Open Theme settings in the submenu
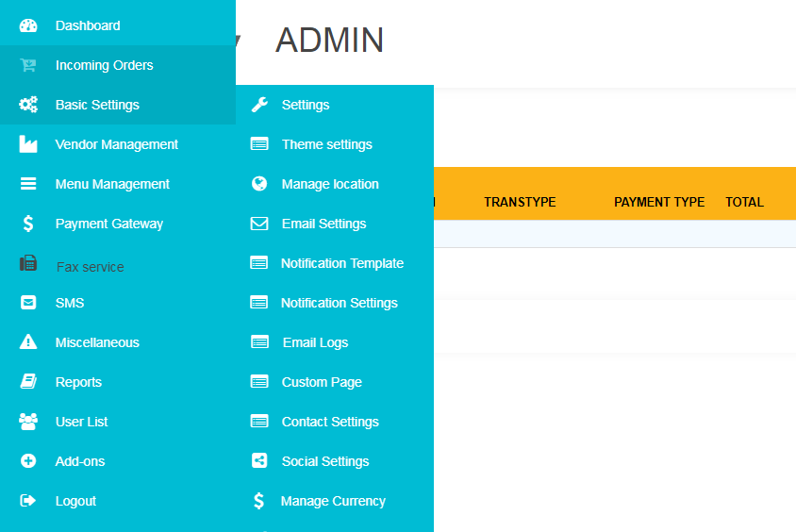Image resolution: width=796 pixels, height=532 pixels. 326,144
